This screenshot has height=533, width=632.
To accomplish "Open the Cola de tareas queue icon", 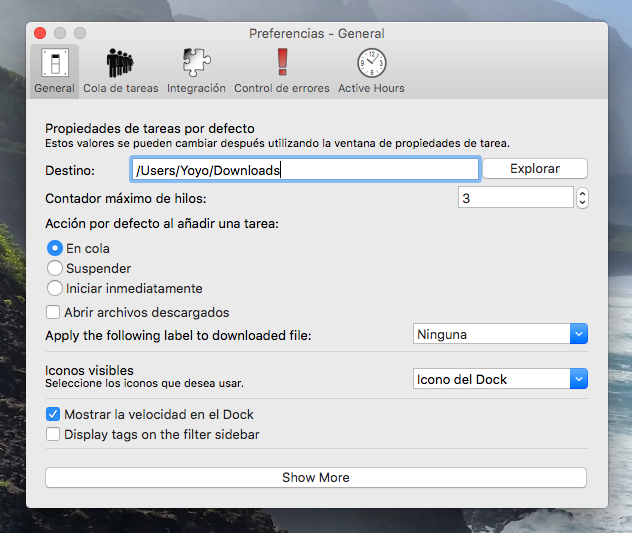I will point(120,64).
